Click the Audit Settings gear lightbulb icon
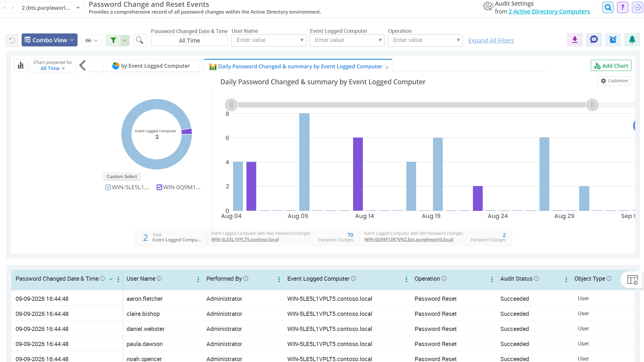This screenshot has width=644, height=362. click(488, 6)
